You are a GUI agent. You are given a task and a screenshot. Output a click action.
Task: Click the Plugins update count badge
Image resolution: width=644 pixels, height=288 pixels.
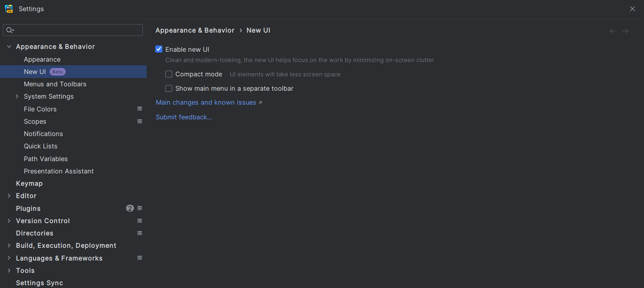point(130,208)
